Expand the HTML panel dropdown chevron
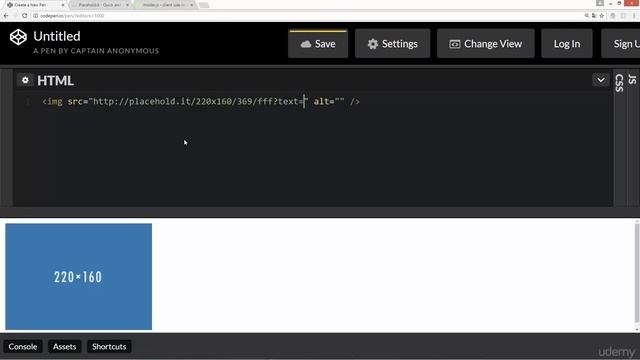The width and height of the screenshot is (640, 360). coord(600,80)
